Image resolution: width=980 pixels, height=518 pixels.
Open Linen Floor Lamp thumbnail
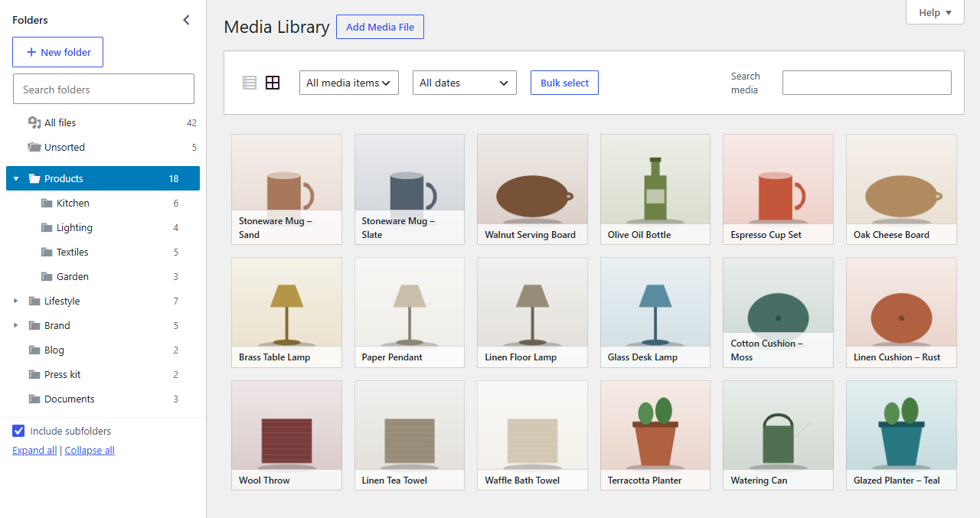click(532, 312)
